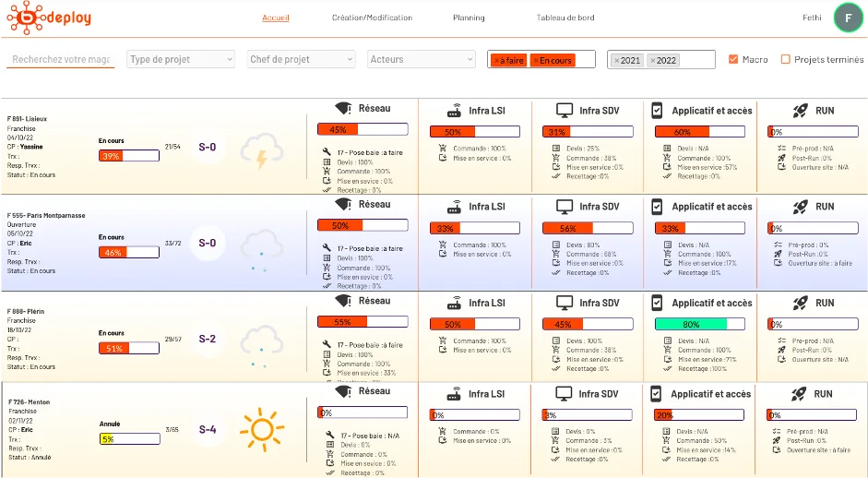Click the Infra SDV icon in Paris Montparnasse row
The width and height of the screenshot is (868, 478).
(x=565, y=207)
